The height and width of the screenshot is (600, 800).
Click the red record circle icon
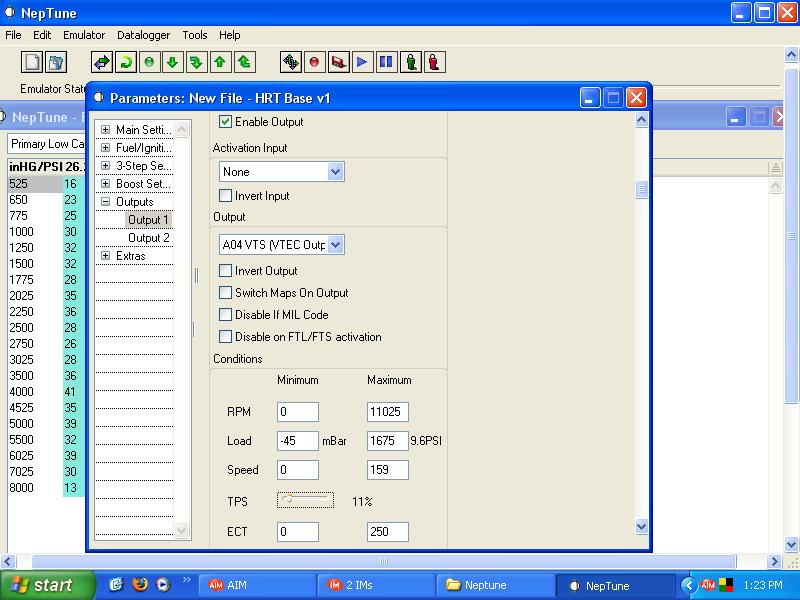click(x=314, y=62)
